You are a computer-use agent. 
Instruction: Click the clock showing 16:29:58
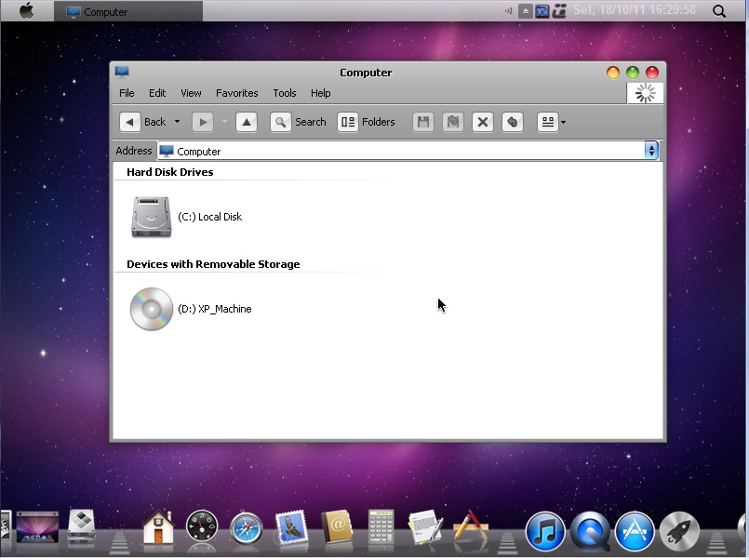635,9
